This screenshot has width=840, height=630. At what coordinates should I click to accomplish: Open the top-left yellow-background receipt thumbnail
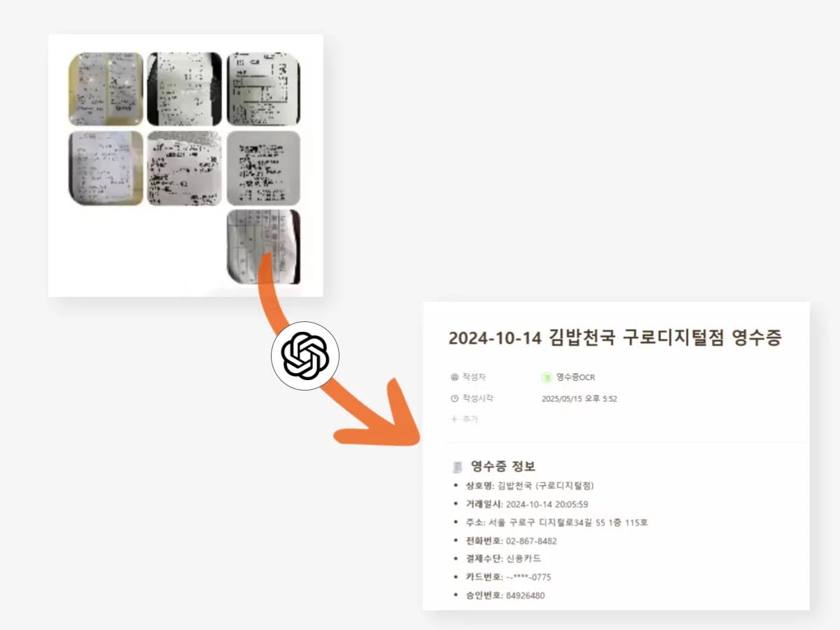click(x=106, y=89)
